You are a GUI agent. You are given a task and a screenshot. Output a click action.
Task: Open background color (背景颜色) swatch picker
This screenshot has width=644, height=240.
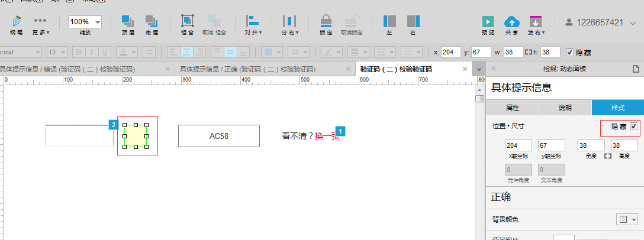click(x=627, y=219)
